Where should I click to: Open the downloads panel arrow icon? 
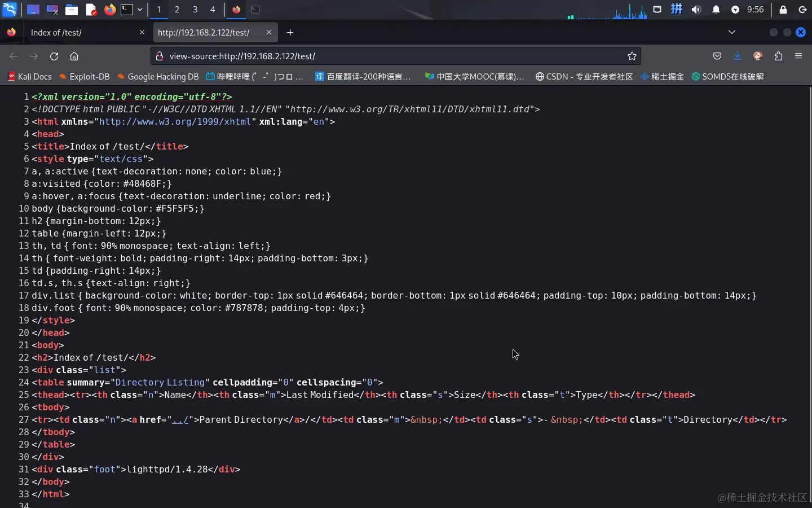click(x=737, y=56)
